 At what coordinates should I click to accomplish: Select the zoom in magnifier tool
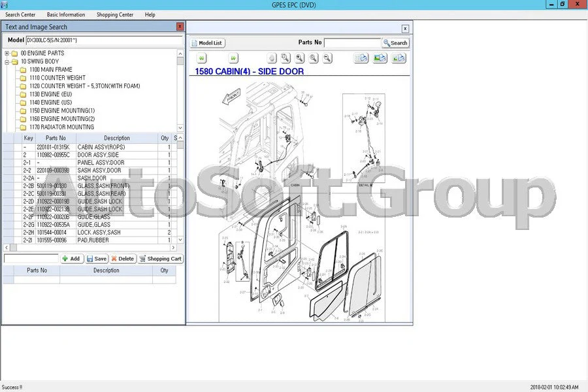[x=299, y=58]
